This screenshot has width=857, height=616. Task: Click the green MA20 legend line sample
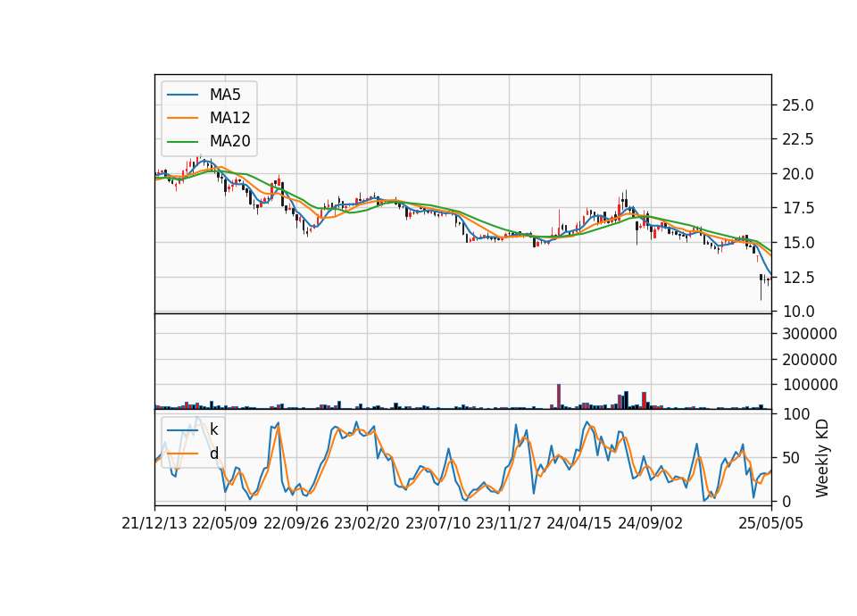point(182,142)
